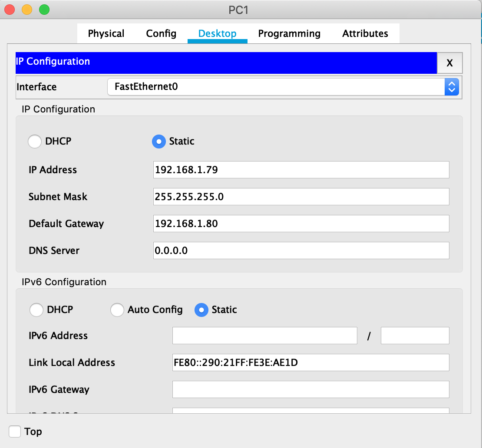This screenshot has width=482, height=448.
Task: Select DHCP for IPv6 configuration
Action: [36, 310]
